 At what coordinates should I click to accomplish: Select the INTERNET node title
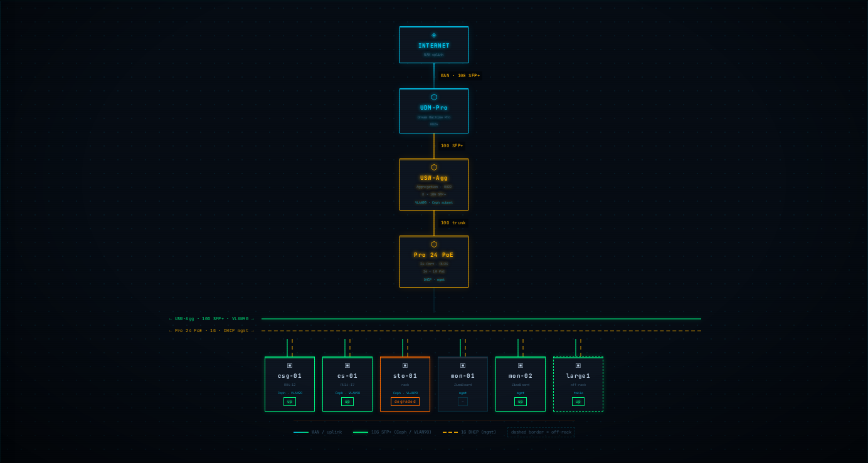tap(434, 46)
